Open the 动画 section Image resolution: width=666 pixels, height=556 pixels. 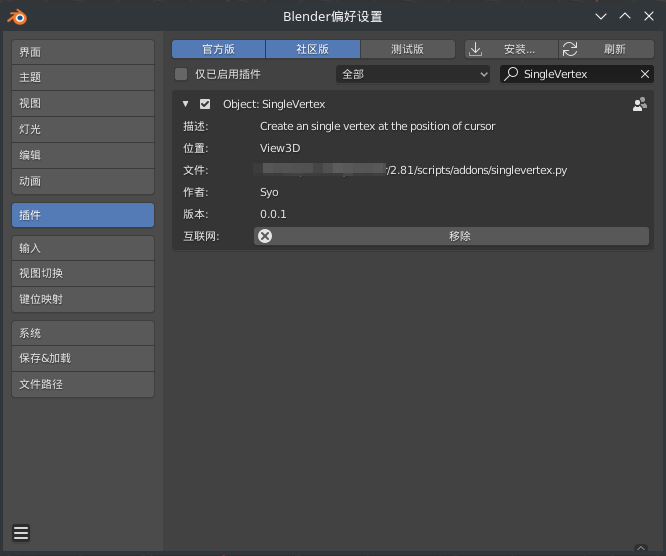(83, 181)
